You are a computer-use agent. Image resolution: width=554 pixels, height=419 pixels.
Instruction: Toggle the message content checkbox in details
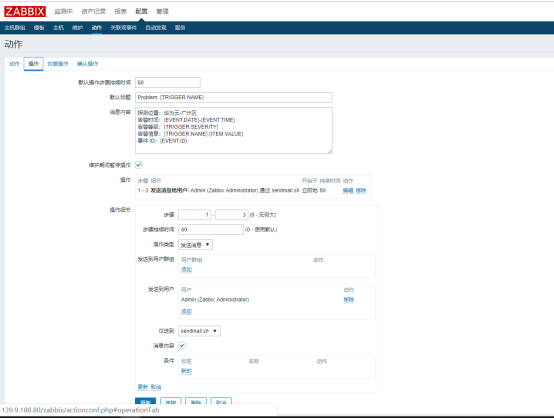click(182, 346)
